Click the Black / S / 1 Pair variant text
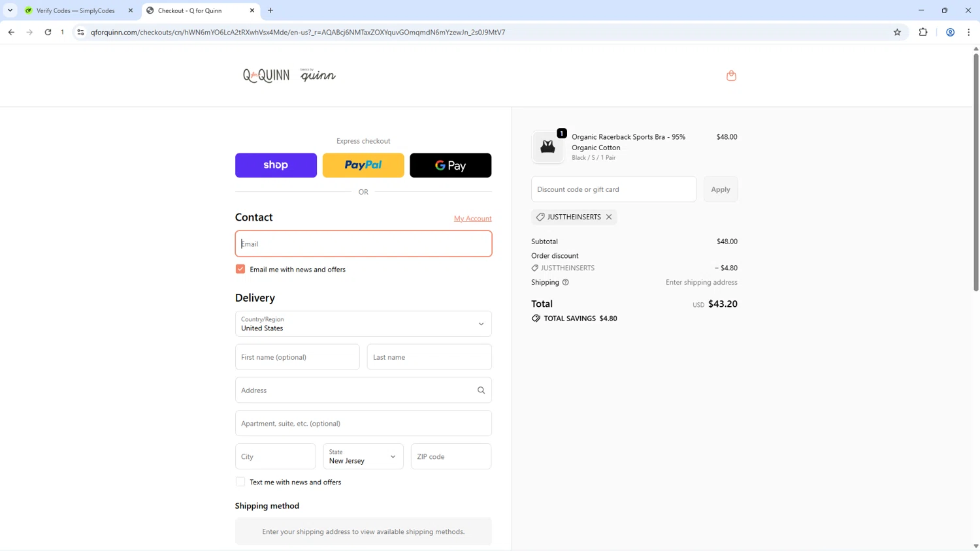The image size is (980, 551). pos(594,157)
